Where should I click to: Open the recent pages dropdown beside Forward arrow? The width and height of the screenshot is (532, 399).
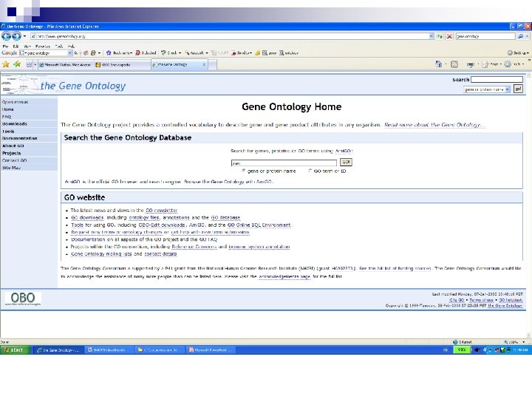24,36
